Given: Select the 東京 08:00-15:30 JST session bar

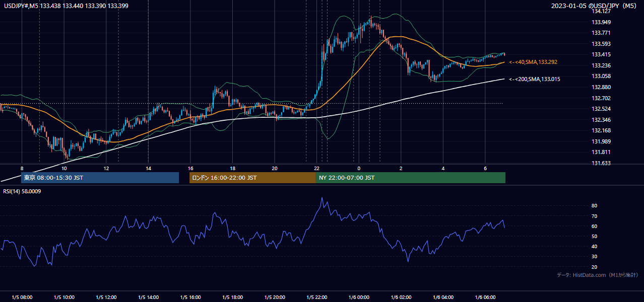Looking at the screenshot, I should pyautogui.click(x=100, y=178).
